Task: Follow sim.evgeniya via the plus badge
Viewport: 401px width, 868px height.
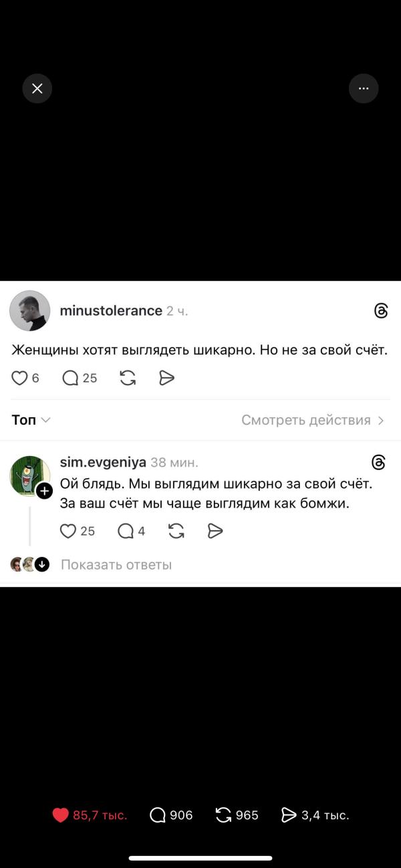Action: tap(45, 491)
